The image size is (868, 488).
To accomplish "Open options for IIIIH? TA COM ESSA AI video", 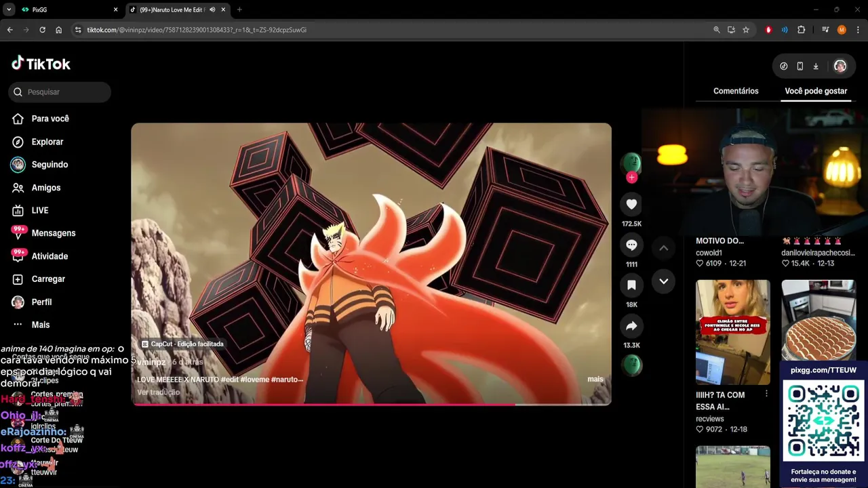I will click(766, 394).
